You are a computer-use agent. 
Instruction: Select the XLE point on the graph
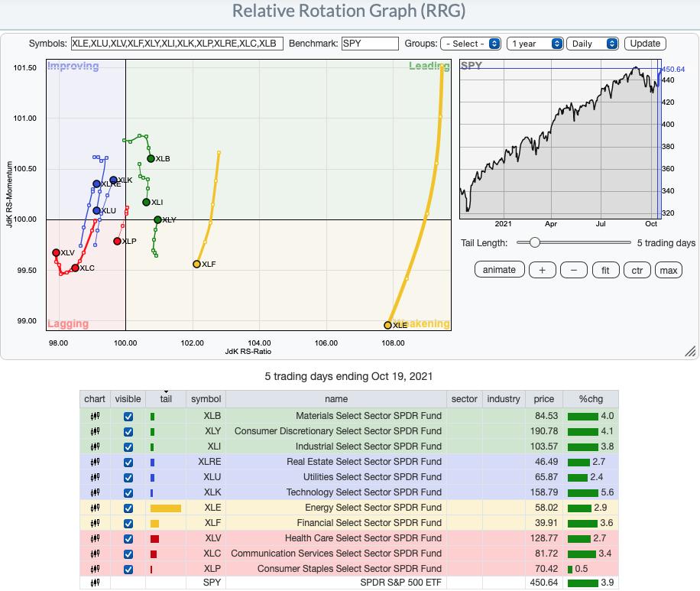[387, 325]
